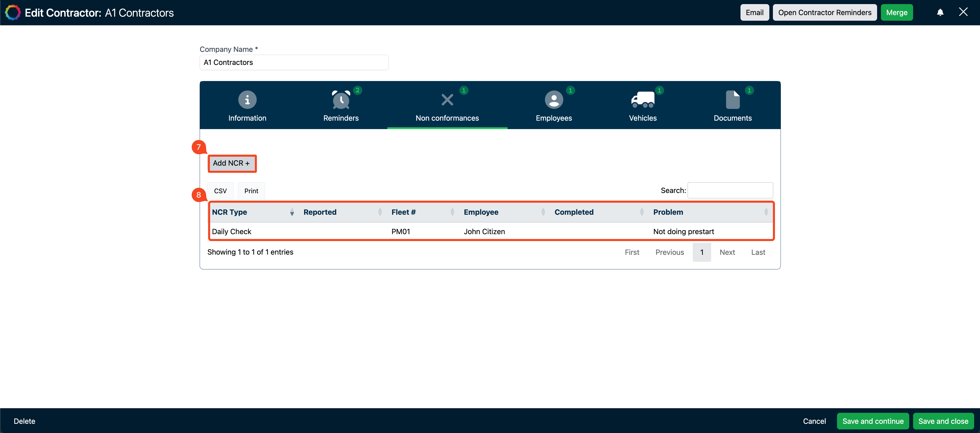Screen dimensions: 980x433
Task: Click the Documents file icon
Action: [732, 99]
